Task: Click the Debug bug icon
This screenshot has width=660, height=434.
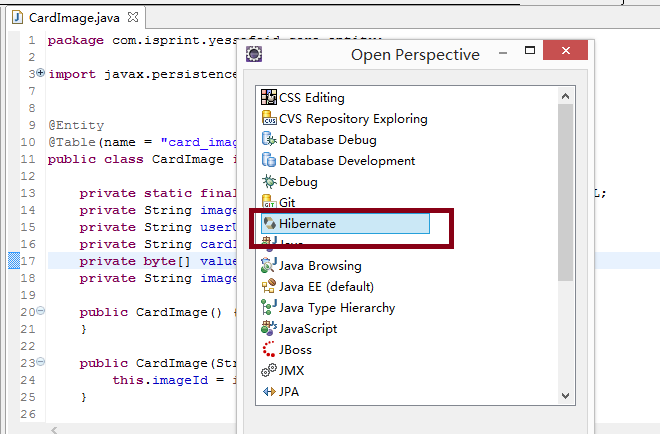Action: [x=269, y=181]
